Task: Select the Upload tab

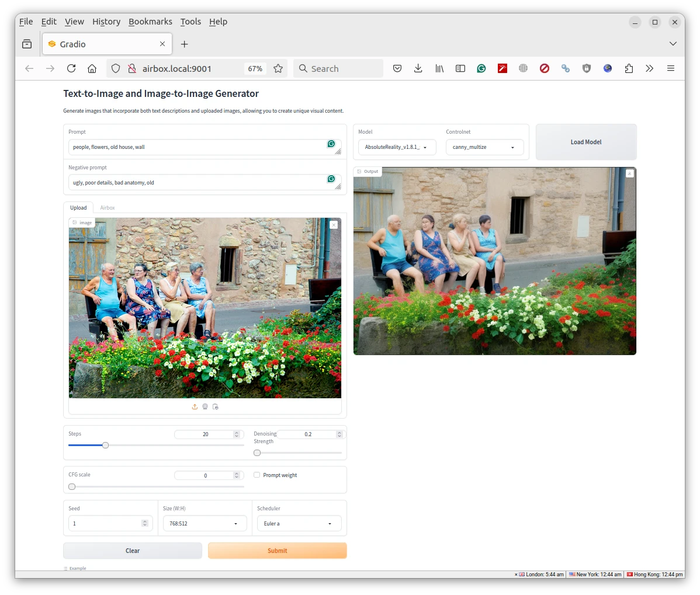Action: pyautogui.click(x=78, y=208)
